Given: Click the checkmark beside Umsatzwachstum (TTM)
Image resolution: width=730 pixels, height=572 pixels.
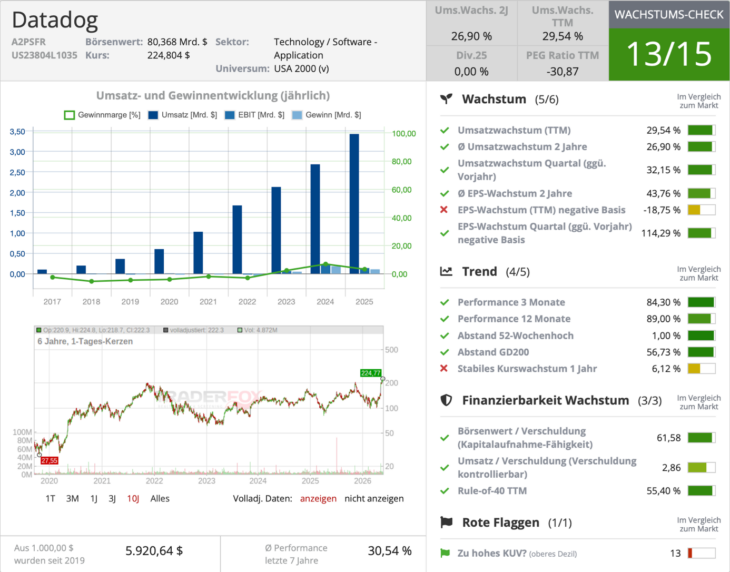Looking at the screenshot, I should coord(445,130).
